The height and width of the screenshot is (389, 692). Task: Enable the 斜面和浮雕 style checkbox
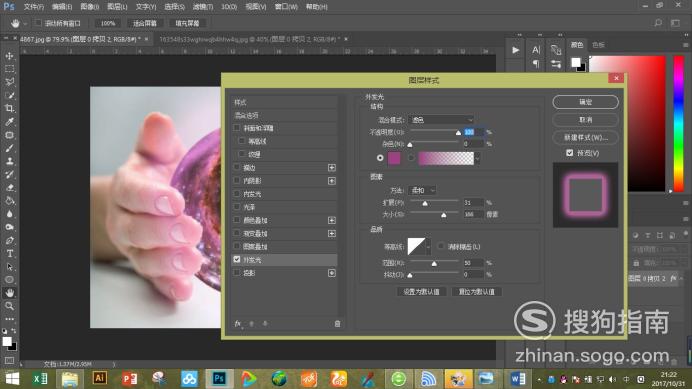pos(237,128)
